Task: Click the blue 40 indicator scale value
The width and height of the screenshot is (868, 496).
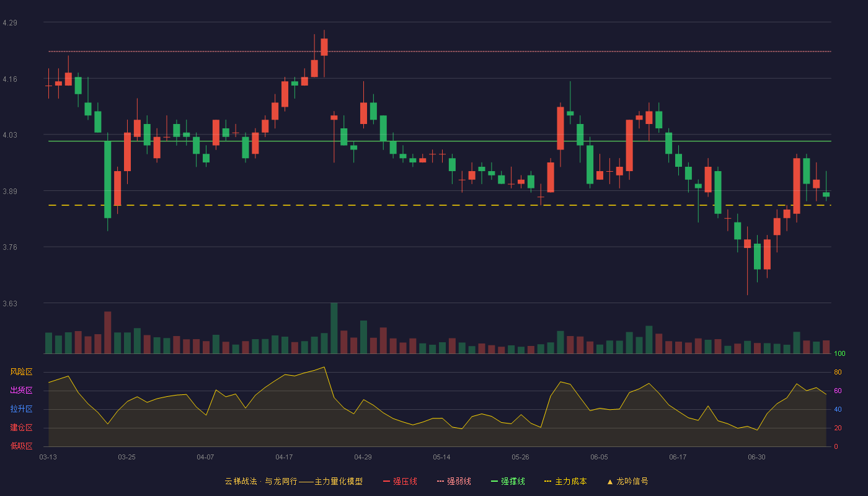Action: coord(838,409)
